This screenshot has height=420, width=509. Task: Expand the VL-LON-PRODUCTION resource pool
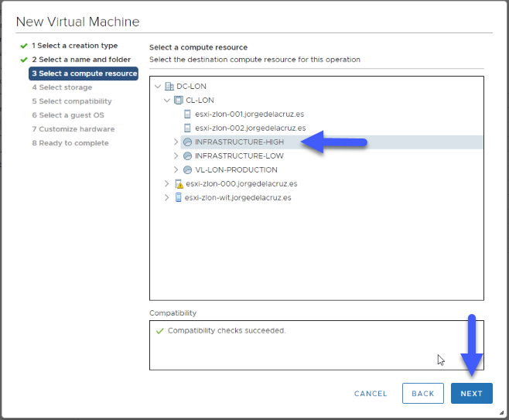(x=176, y=169)
